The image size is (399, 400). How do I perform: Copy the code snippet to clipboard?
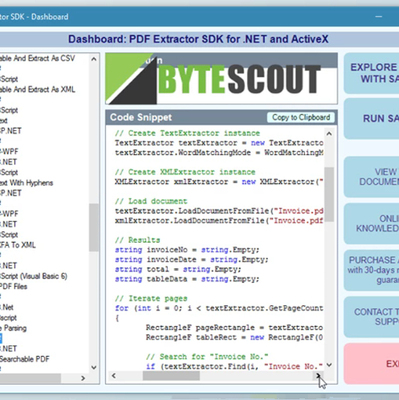coord(301,117)
